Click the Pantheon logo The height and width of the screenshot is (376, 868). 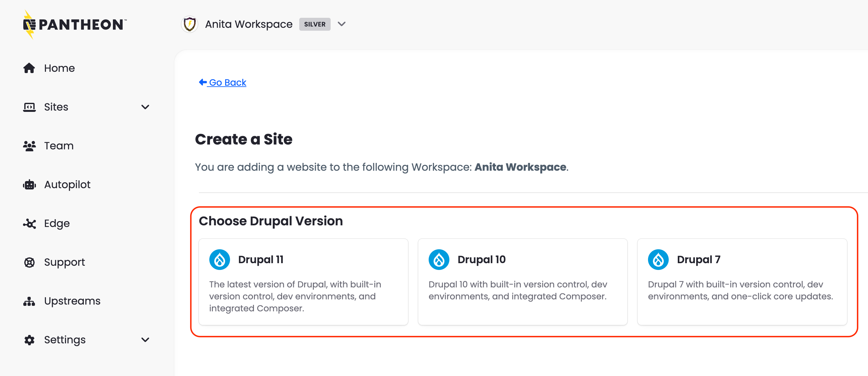coord(74,24)
